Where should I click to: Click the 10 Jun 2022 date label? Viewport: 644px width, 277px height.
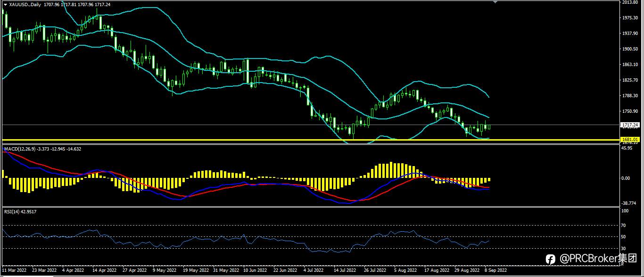coord(256,271)
